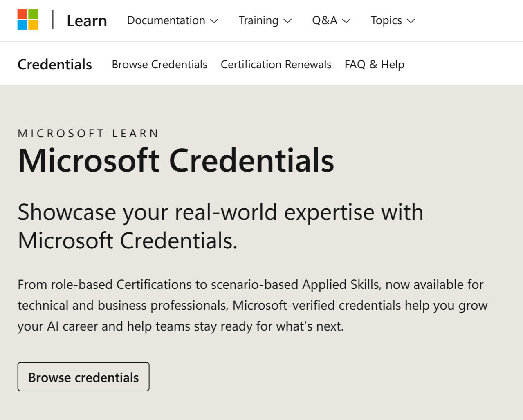Click the Documentation dropdown chevron
Viewport: 523px width, 420px height.
[215, 21]
